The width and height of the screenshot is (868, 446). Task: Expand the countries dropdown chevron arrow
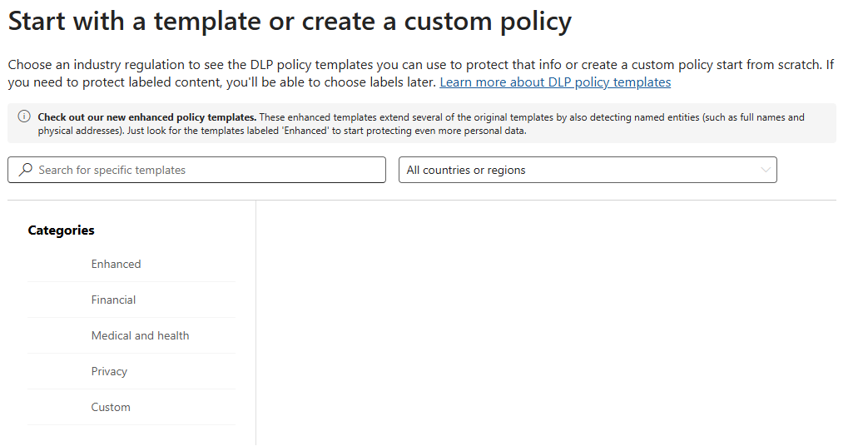click(766, 170)
